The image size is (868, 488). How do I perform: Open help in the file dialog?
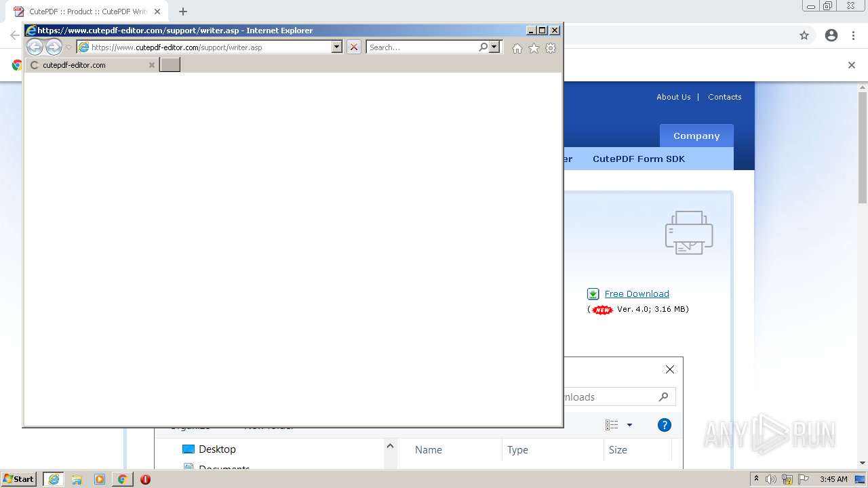pyautogui.click(x=665, y=425)
